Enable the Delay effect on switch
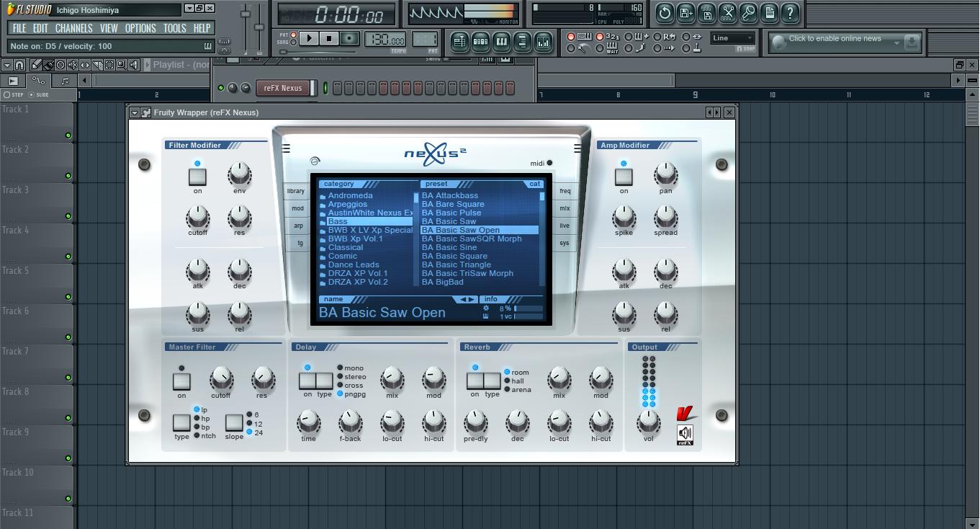This screenshot has width=980, height=529. [307, 380]
